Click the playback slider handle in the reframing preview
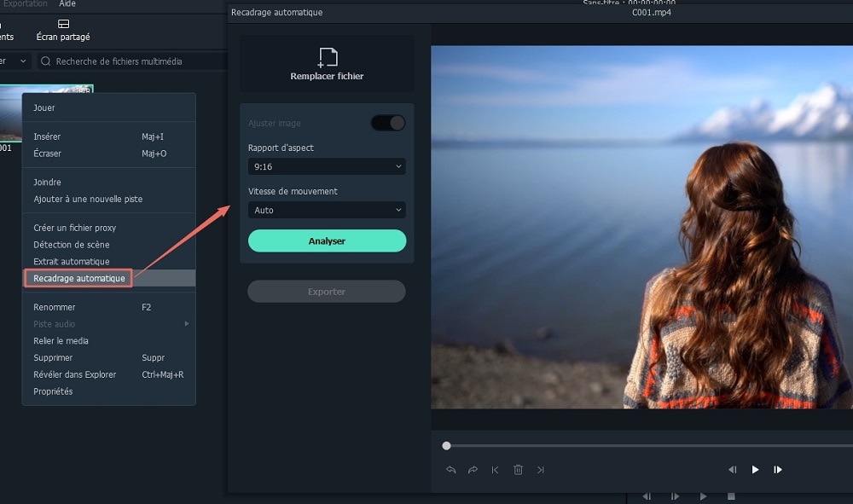Screen dimensions: 853x504 coord(447,446)
